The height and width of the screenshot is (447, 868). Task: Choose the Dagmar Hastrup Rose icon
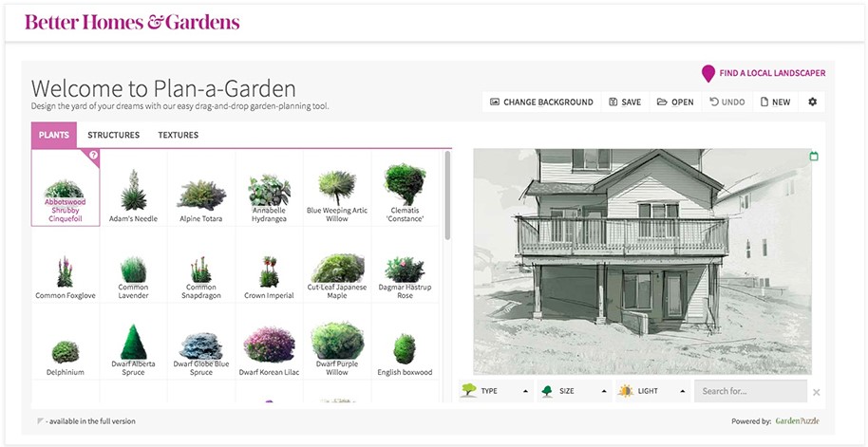point(405,270)
